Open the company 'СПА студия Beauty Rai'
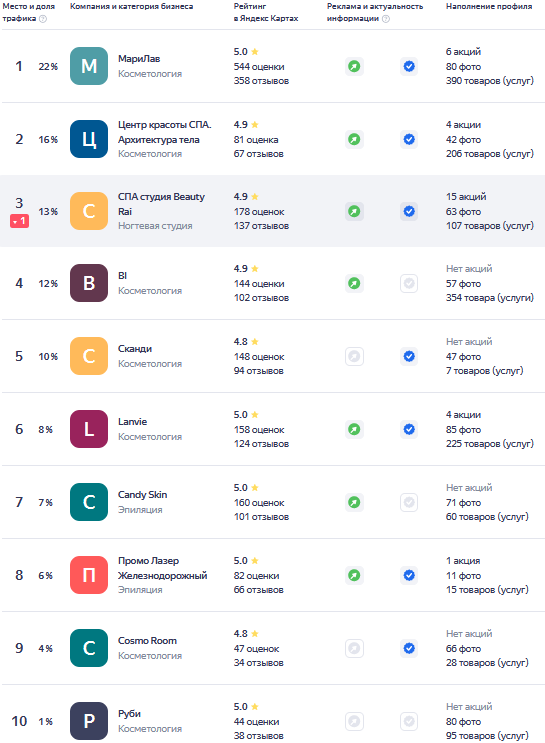Viewport: 545px width, 743px height. (161, 204)
